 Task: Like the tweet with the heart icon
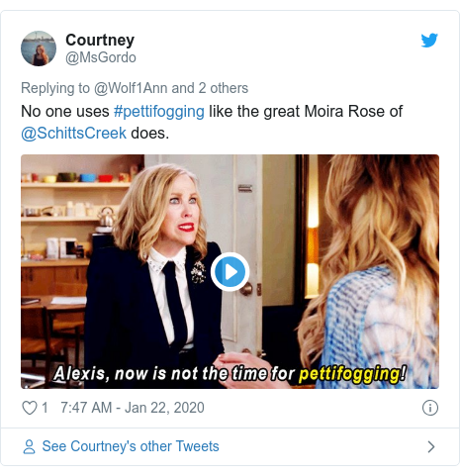point(30,408)
